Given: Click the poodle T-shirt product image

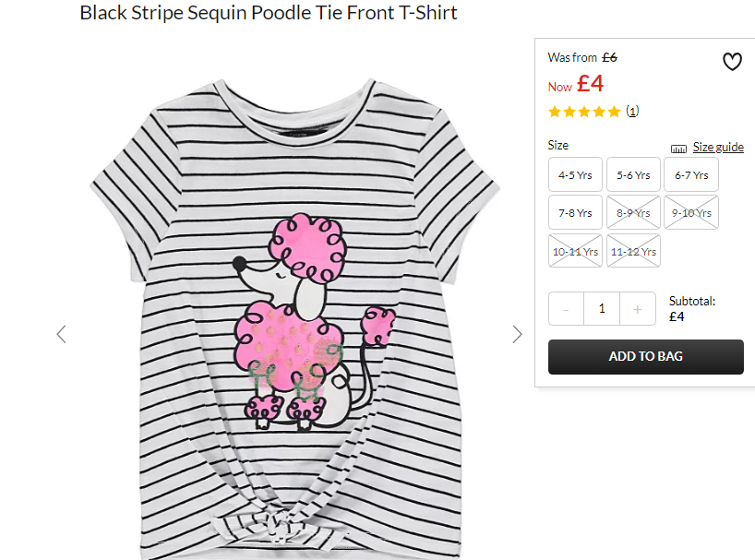Looking at the screenshot, I should click(x=294, y=318).
